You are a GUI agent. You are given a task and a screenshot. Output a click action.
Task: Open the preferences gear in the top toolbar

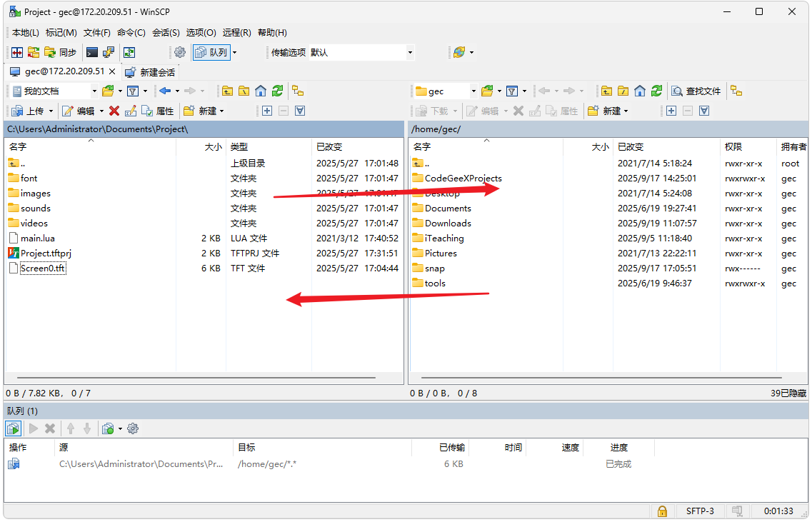(180, 52)
